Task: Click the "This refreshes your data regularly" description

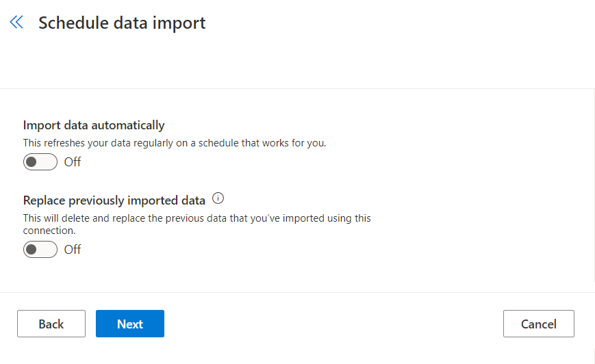Action: click(x=175, y=143)
